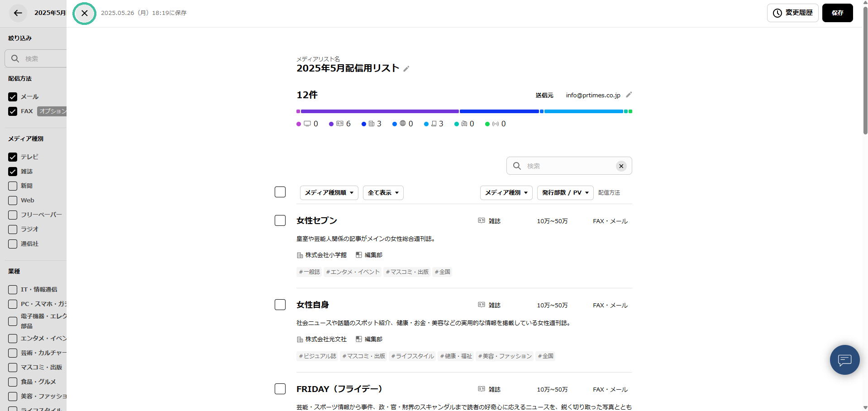Click the 保存 save button
Image resolution: width=868 pixels, height=411 pixels.
pos(837,13)
